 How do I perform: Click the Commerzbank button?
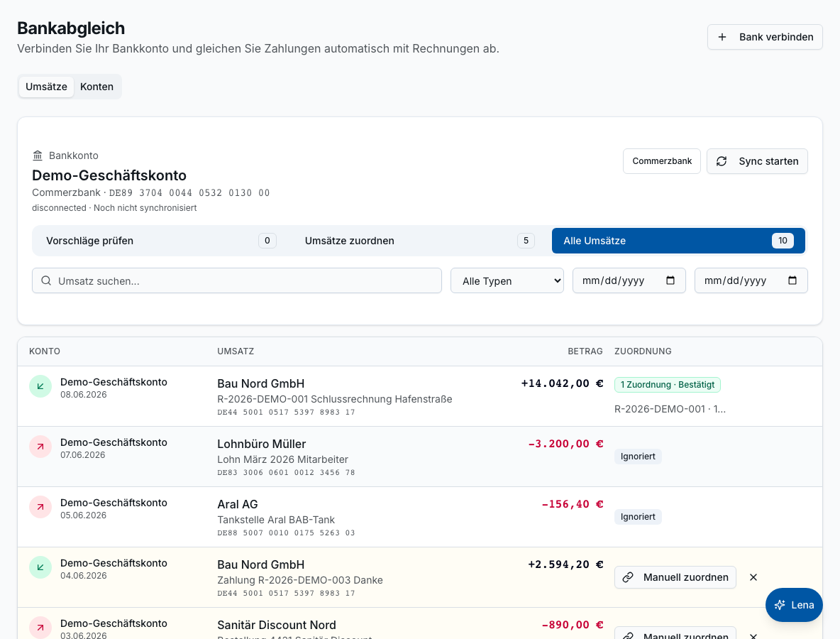[662, 161]
